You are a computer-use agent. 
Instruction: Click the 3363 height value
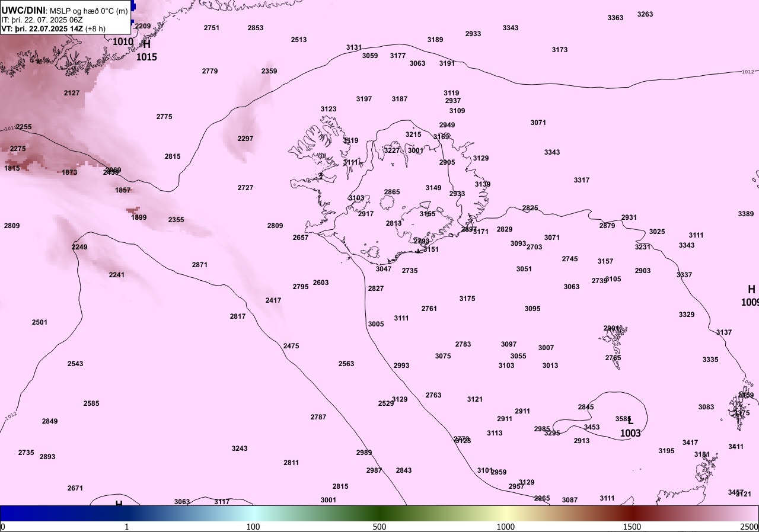point(616,18)
